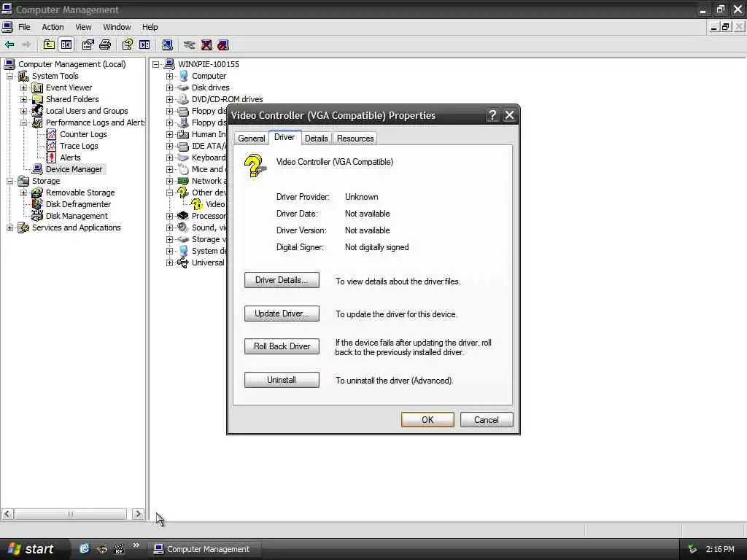Switch to the Details tab

tap(317, 139)
